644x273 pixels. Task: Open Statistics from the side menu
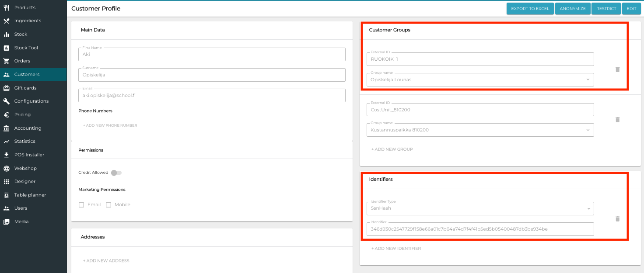coord(24,142)
